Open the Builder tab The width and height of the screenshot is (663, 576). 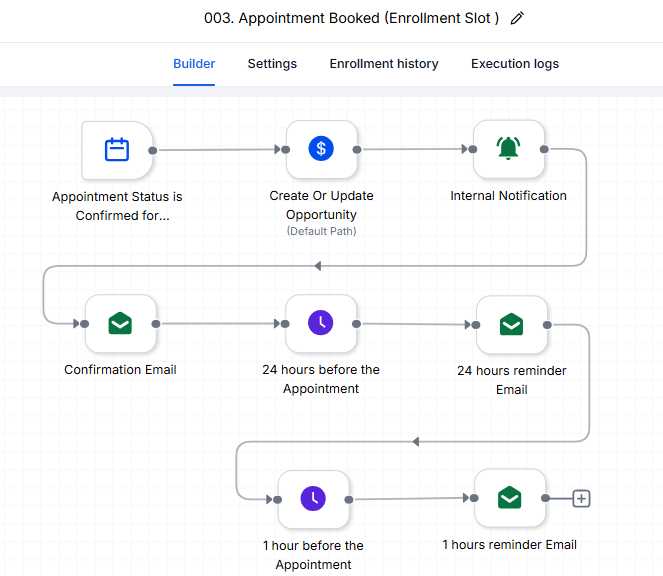[x=194, y=63]
